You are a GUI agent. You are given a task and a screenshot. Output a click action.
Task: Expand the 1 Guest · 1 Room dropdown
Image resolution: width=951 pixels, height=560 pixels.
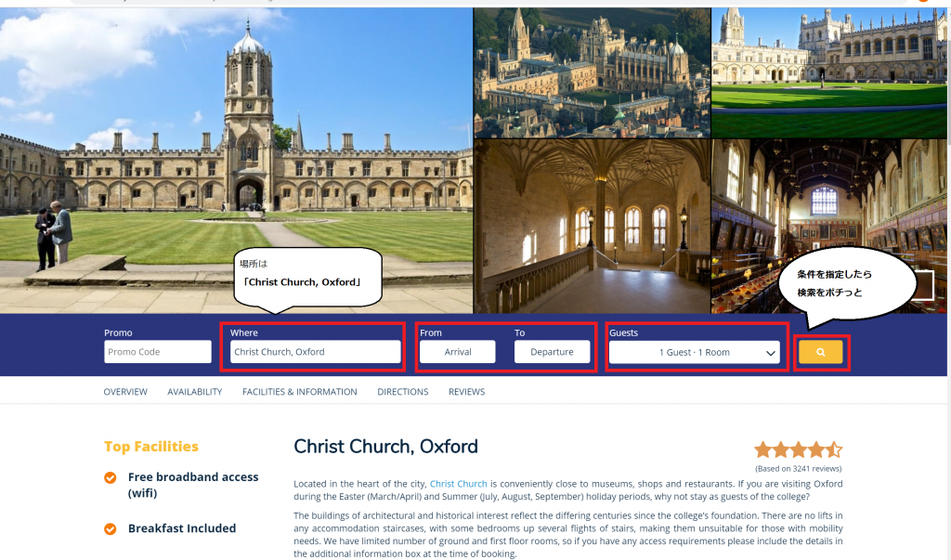(x=695, y=353)
